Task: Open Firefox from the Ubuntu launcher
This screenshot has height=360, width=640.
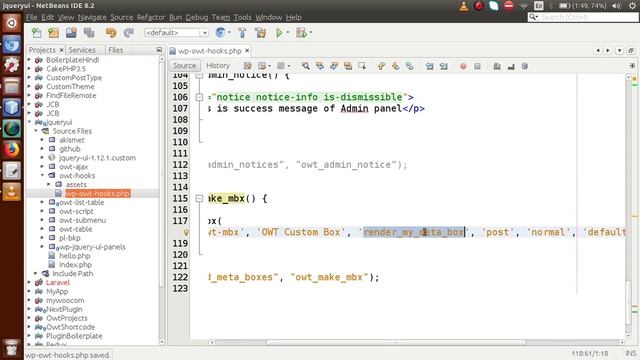Action: click(11, 150)
